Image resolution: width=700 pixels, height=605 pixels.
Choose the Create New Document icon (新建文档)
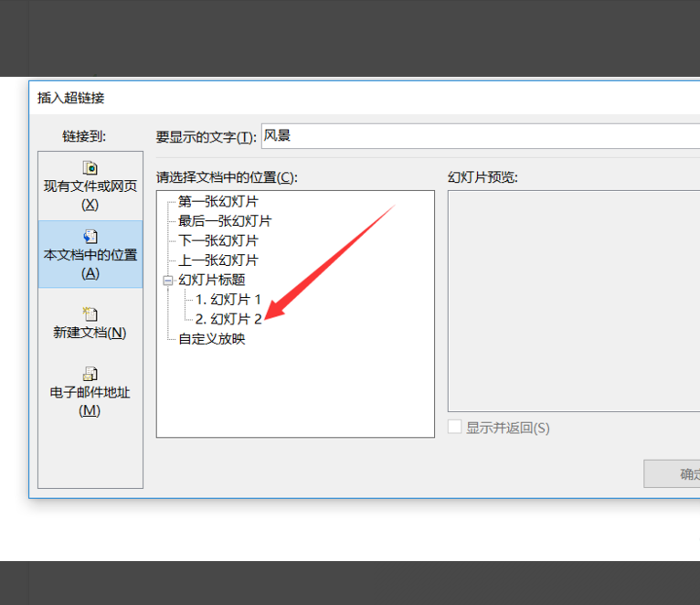tap(90, 313)
